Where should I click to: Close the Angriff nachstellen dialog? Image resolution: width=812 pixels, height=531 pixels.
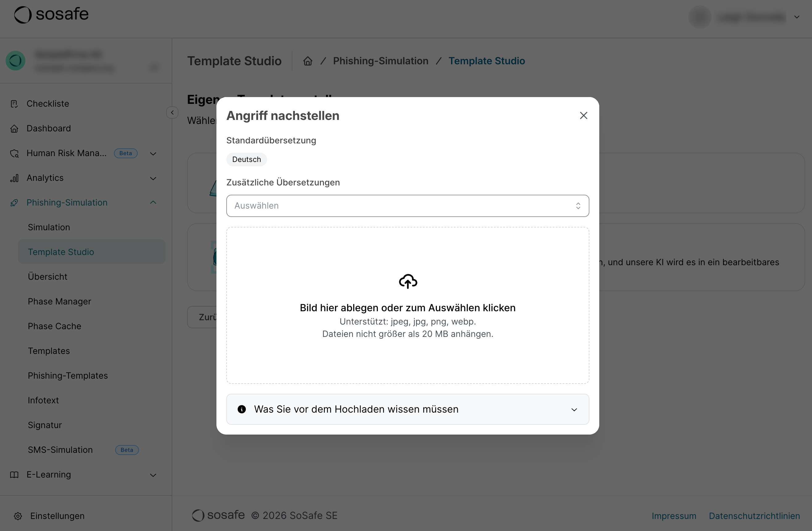[584, 115]
